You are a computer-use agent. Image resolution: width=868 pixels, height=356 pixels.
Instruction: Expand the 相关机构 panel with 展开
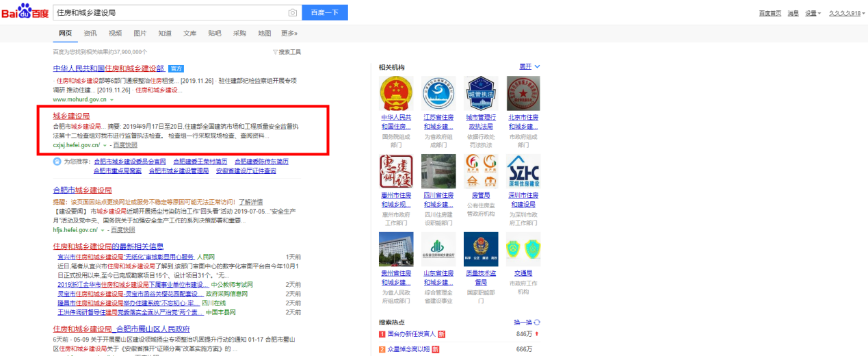coord(529,66)
